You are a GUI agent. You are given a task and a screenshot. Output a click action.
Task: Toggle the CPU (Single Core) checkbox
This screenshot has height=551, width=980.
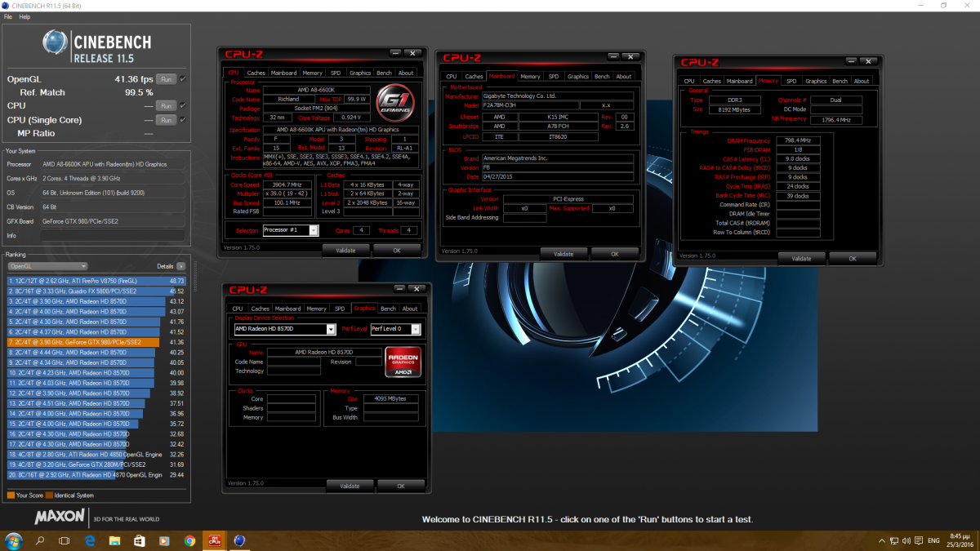coord(183,120)
